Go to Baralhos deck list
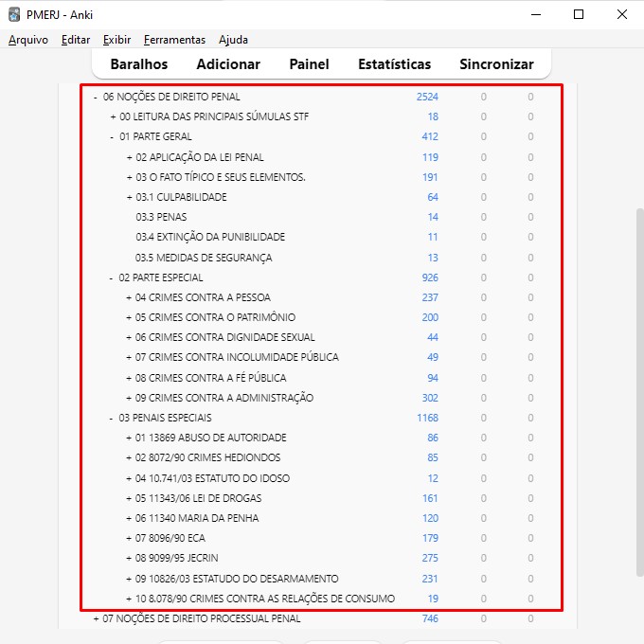The image size is (644, 644). coord(139,64)
